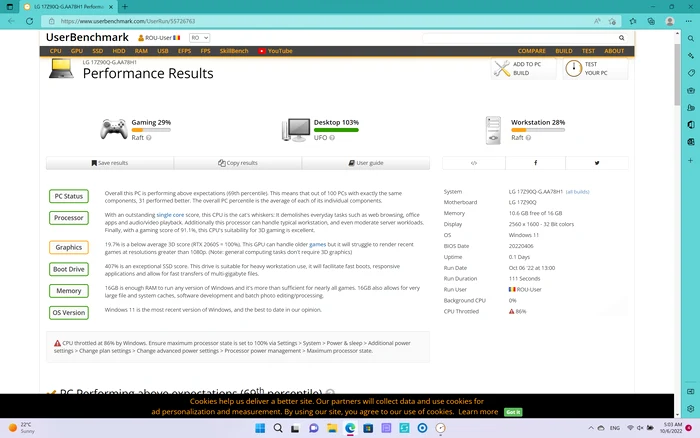Viewport: 700px width, 438px height.
Task: Open Windows Start menu
Action: click(260, 428)
